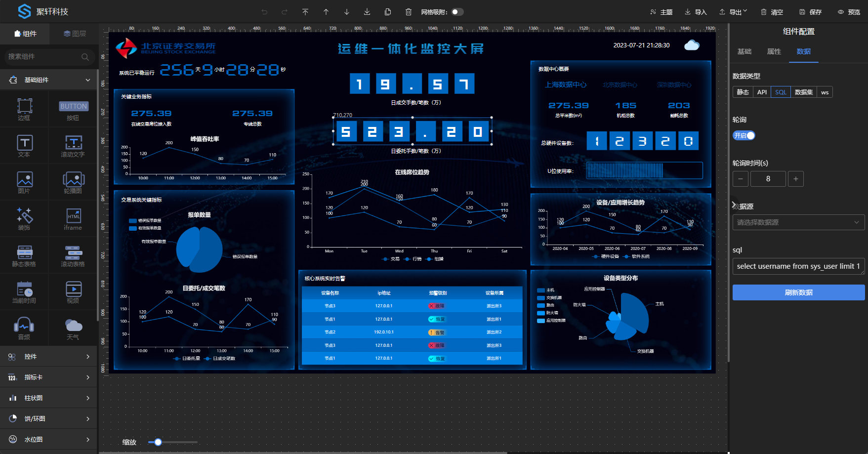Turn off the 轮询 polling switch

click(744, 135)
